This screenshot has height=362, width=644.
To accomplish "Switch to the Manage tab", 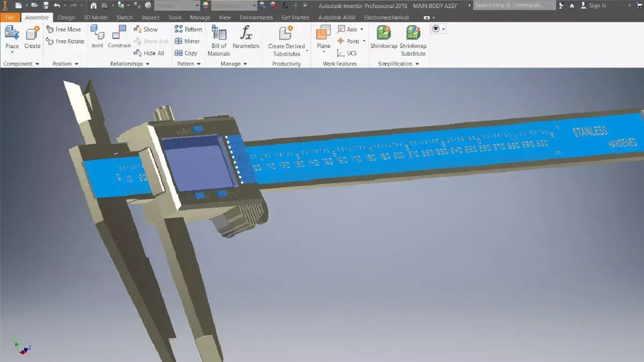I will [200, 17].
